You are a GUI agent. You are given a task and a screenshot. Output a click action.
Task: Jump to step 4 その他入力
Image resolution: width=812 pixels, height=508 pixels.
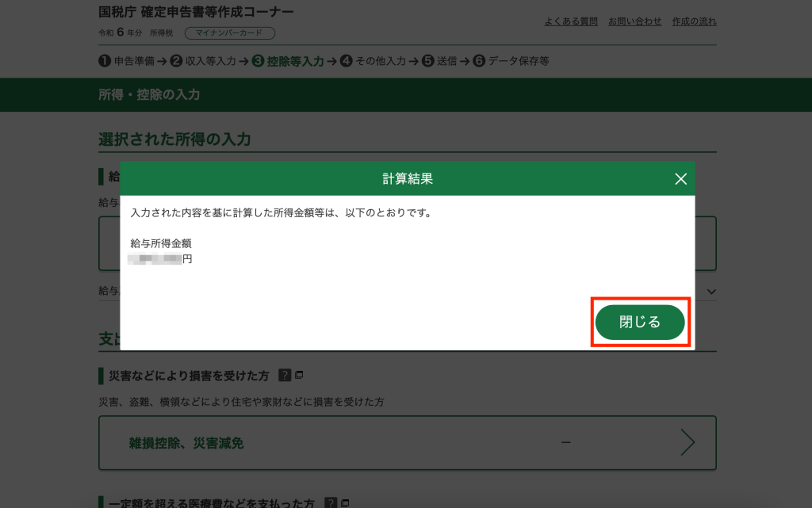pos(373,61)
